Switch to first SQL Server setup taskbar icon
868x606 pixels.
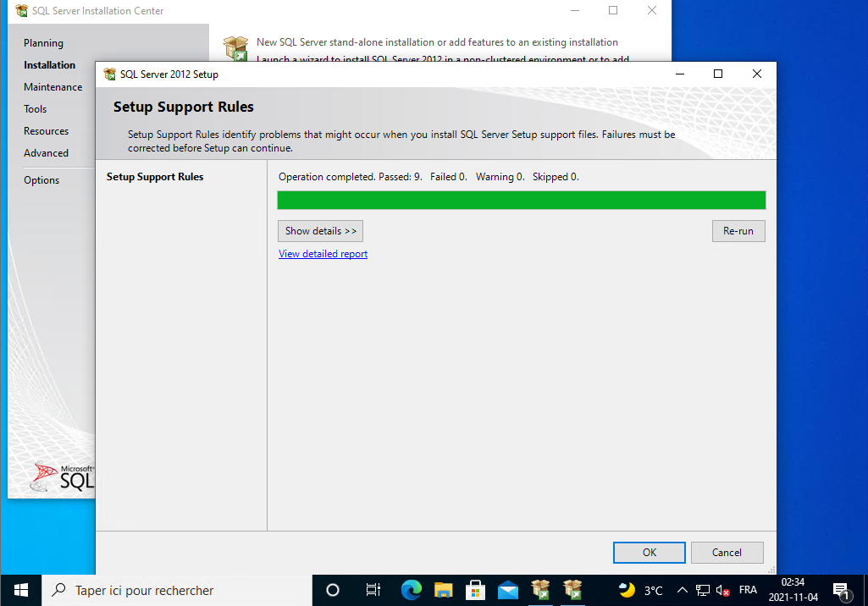point(540,590)
